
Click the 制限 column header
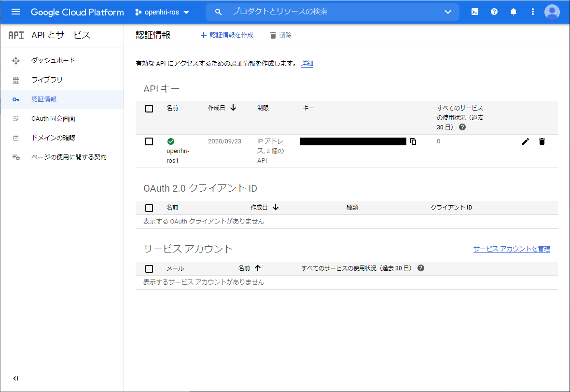[x=263, y=108]
